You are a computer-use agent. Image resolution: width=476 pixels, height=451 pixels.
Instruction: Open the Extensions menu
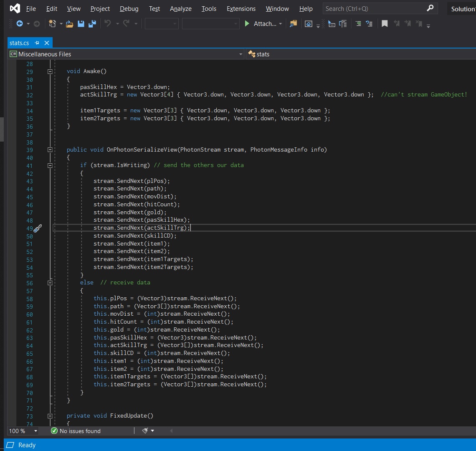click(241, 9)
